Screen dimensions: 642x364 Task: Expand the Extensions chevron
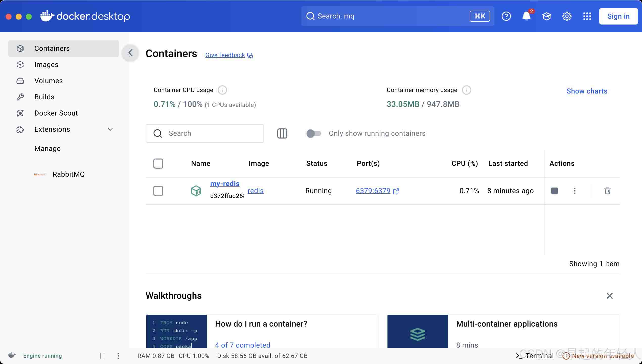pyautogui.click(x=110, y=129)
